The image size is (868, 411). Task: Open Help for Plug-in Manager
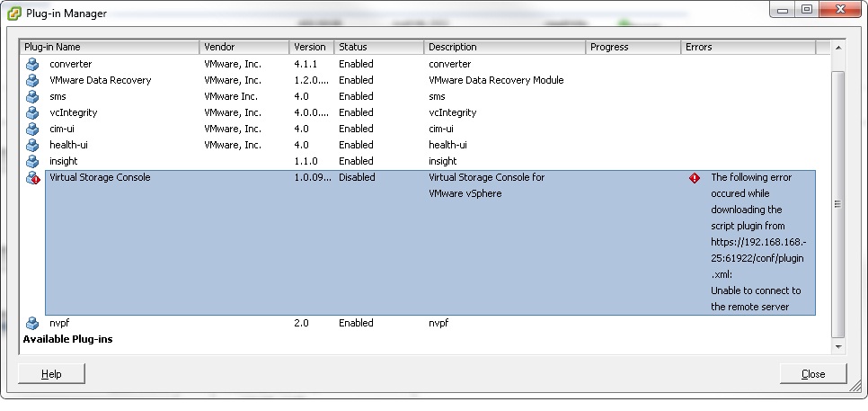(51, 374)
